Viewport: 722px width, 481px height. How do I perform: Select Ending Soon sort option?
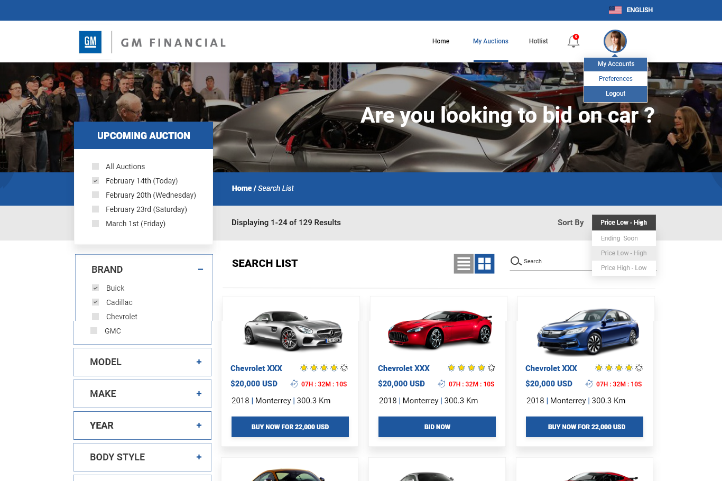coord(623,238)
